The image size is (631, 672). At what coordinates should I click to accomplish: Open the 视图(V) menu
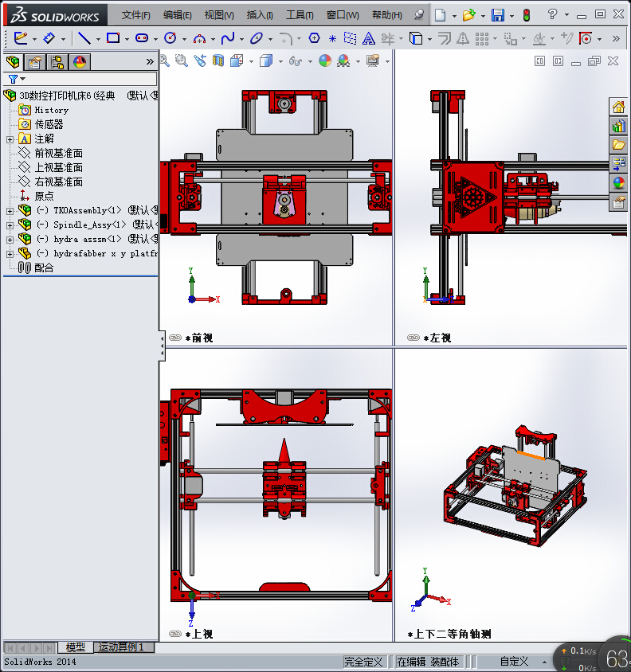(219, 15)
